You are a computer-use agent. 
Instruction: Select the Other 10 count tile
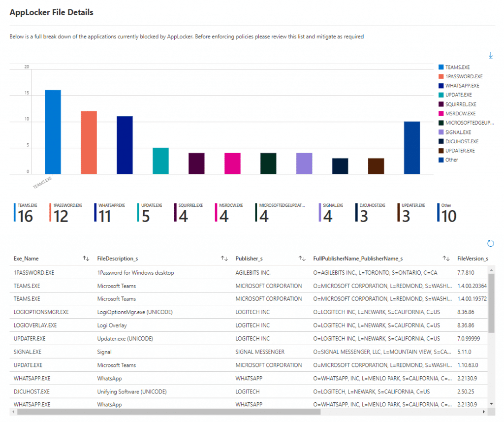[x=447, y=213]
